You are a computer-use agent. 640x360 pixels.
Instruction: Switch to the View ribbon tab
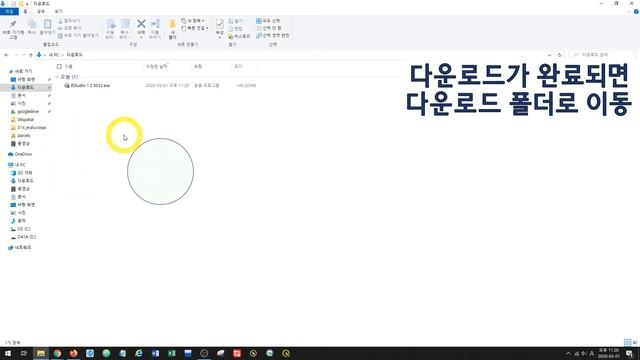tap(58, 11)
